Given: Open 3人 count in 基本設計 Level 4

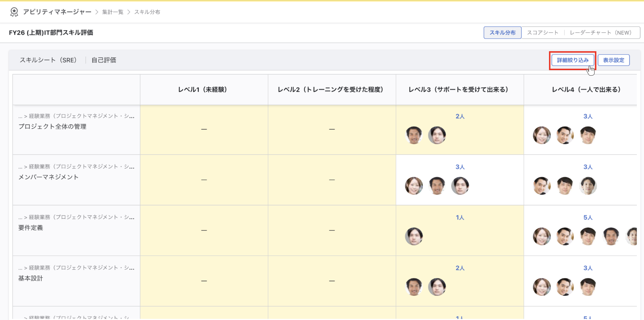Looking at the screenshot, I should 588,268.
